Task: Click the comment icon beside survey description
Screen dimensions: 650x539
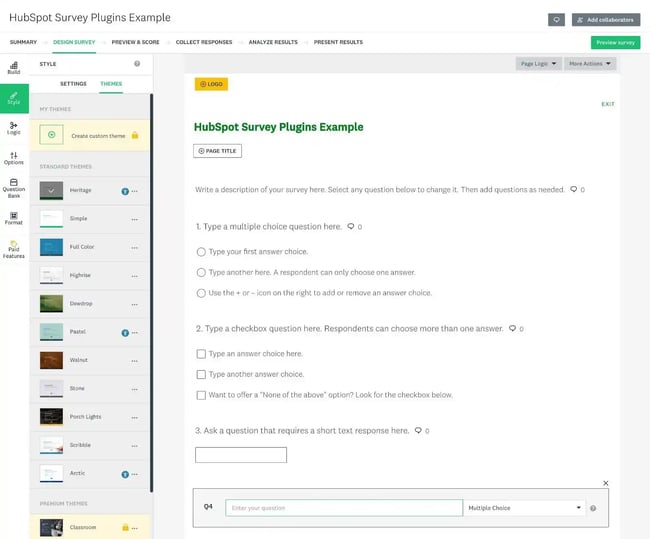Action: click(574, 189)
